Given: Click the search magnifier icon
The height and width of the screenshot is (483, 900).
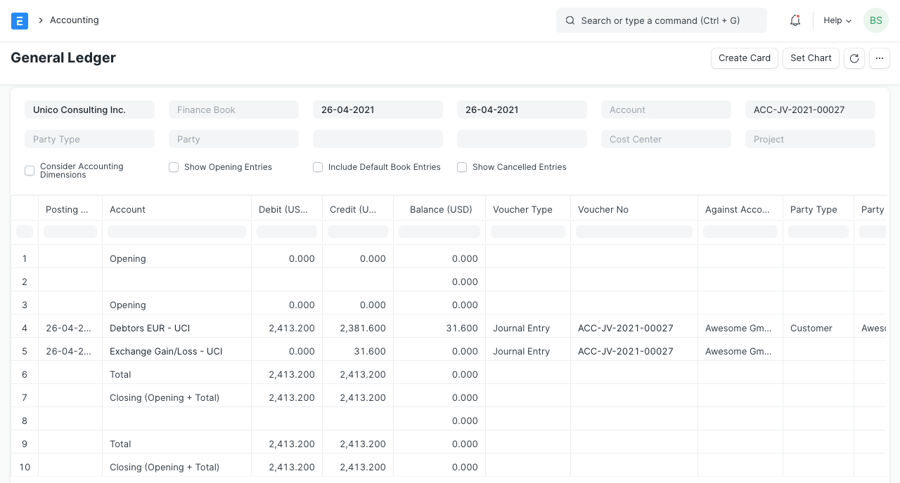Looking at the screenshot, I should (x=570, y=20).
